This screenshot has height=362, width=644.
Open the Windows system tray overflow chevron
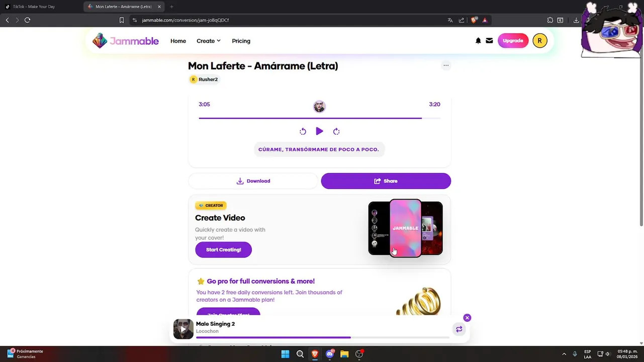(x=564, y=354)
